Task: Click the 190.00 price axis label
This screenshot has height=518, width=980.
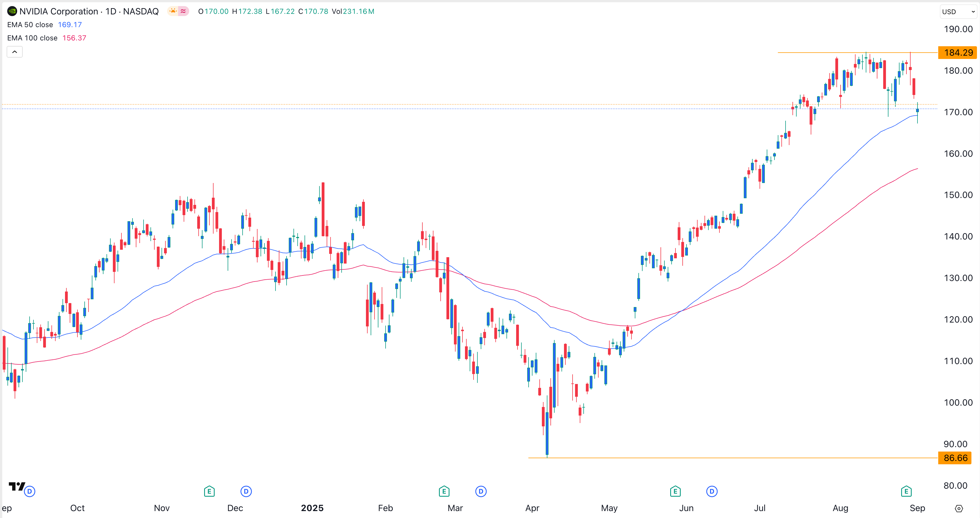Action: click(958, 29)
